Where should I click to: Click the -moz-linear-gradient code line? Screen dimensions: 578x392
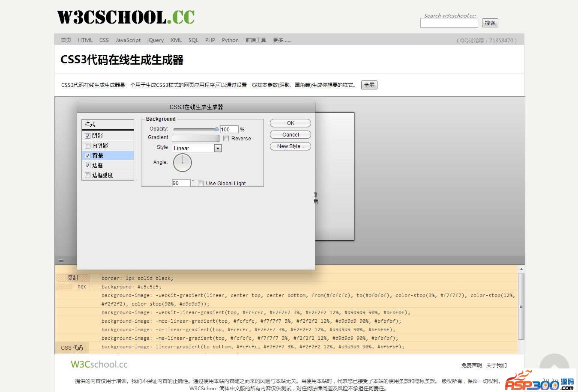(x=252, y=321)
